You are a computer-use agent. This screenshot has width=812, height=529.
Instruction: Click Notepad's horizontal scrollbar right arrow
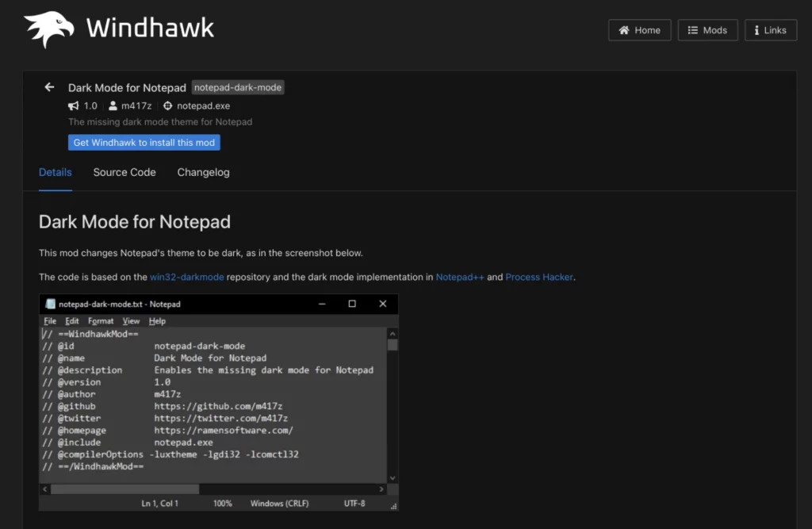381,489
